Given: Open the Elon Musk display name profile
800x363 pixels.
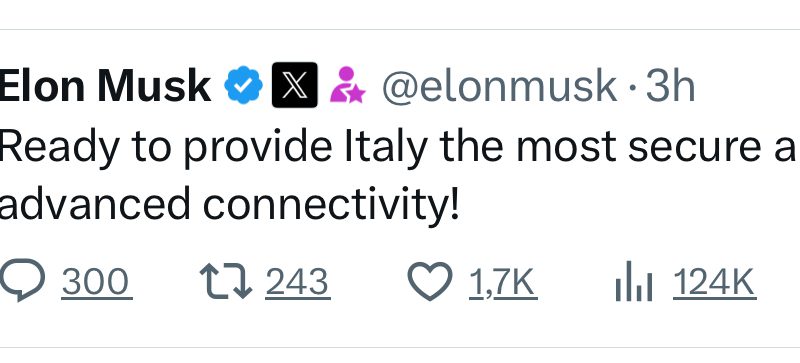Looking at the screenshot, I should coord(105,86).
